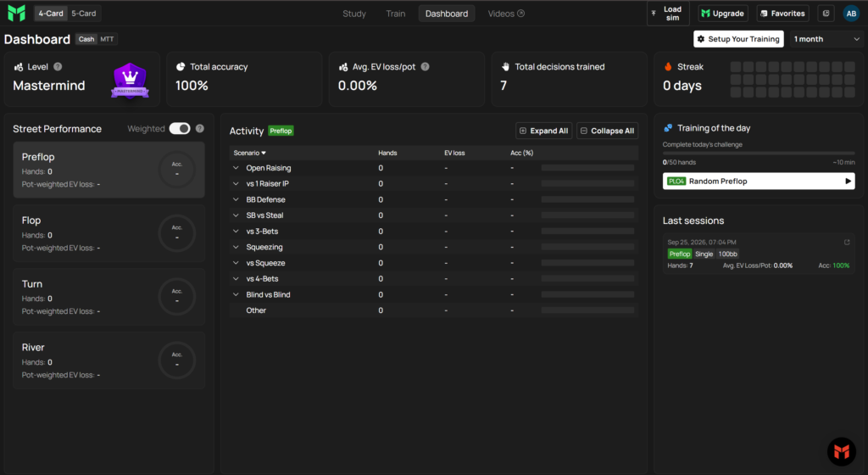The height and width of the screenshot is (475, 868).
Task: Select the River street card
Action: (109, 360)
